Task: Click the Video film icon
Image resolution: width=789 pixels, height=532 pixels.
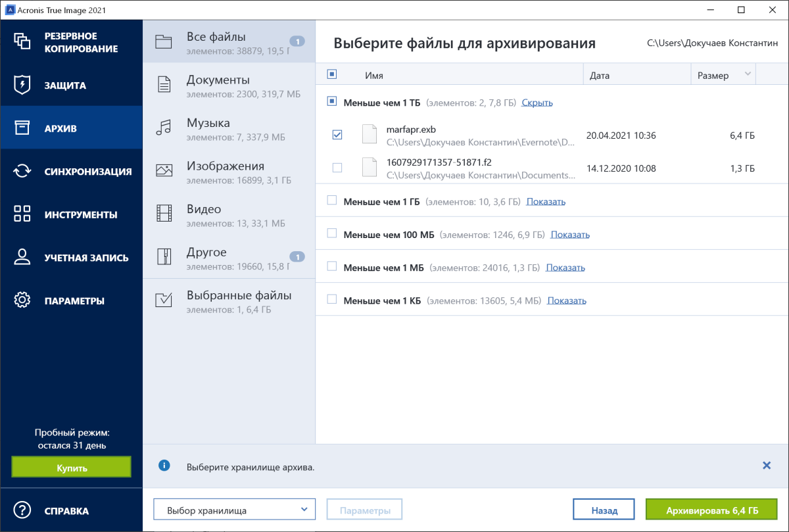Action: (163, 213)
